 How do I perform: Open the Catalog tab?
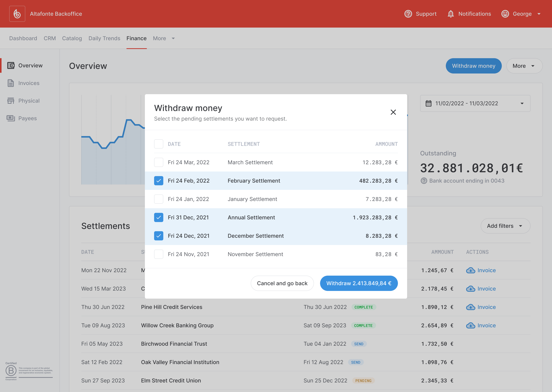pyautogui.click(x=72, y=38)
